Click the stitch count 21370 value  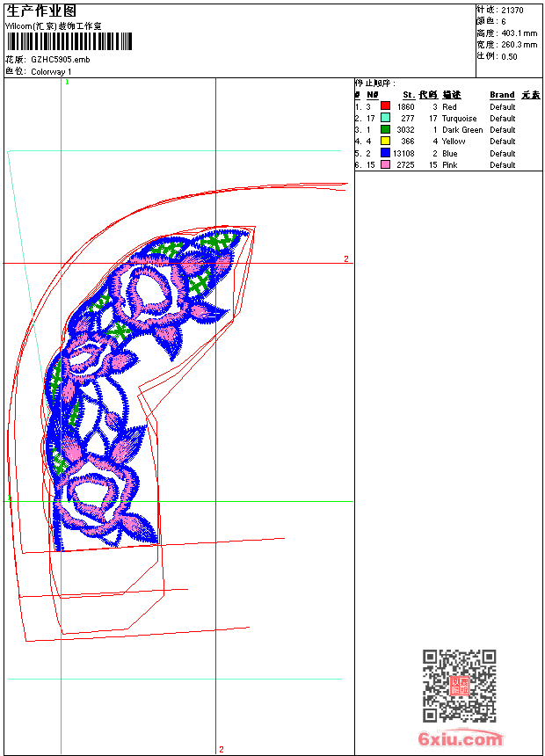pos(512,10)
